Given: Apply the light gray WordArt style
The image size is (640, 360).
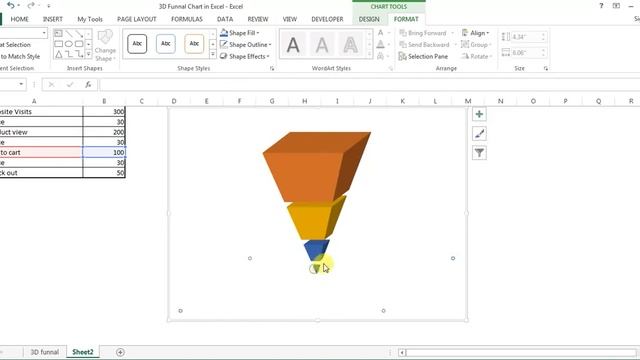Looking at the screenshot, I should [x=322, y=44].
